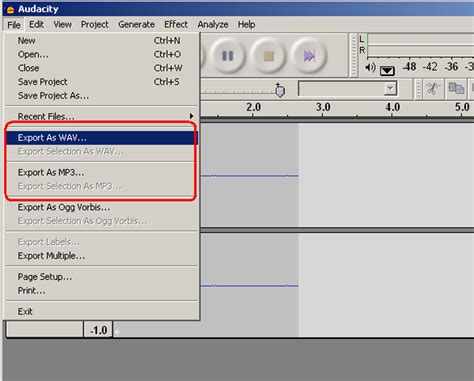474x381 pixels.
Task: Click the Copy tool icon
Action: 456,89
